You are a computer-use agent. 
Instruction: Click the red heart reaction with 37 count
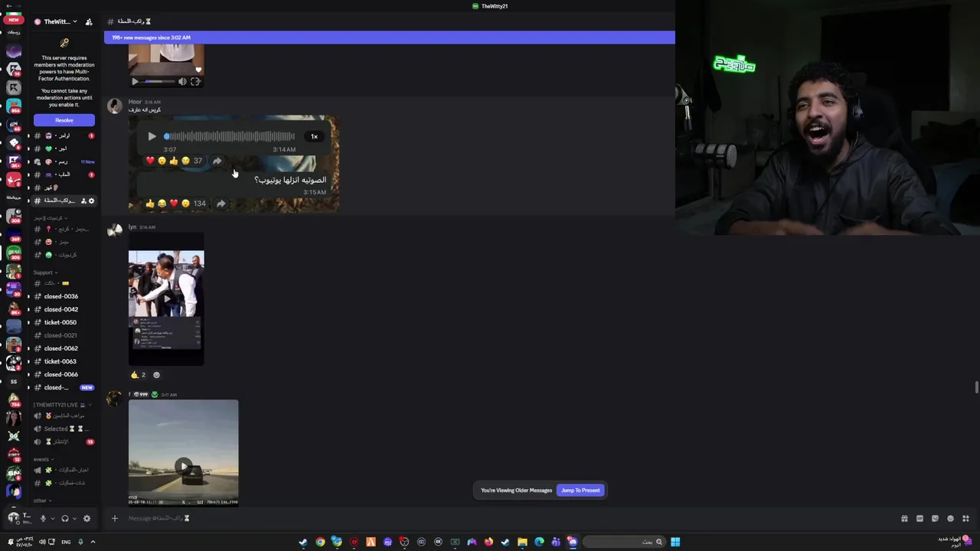pos(150,161)
